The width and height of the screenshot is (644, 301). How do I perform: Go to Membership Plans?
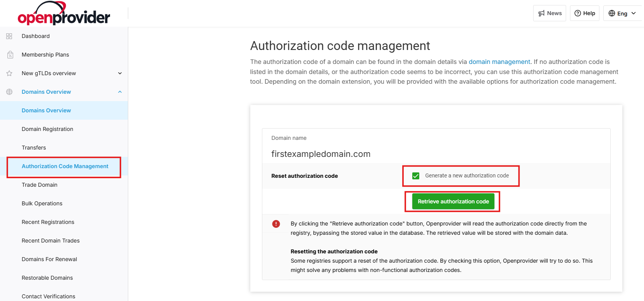[x=45, y=55]
